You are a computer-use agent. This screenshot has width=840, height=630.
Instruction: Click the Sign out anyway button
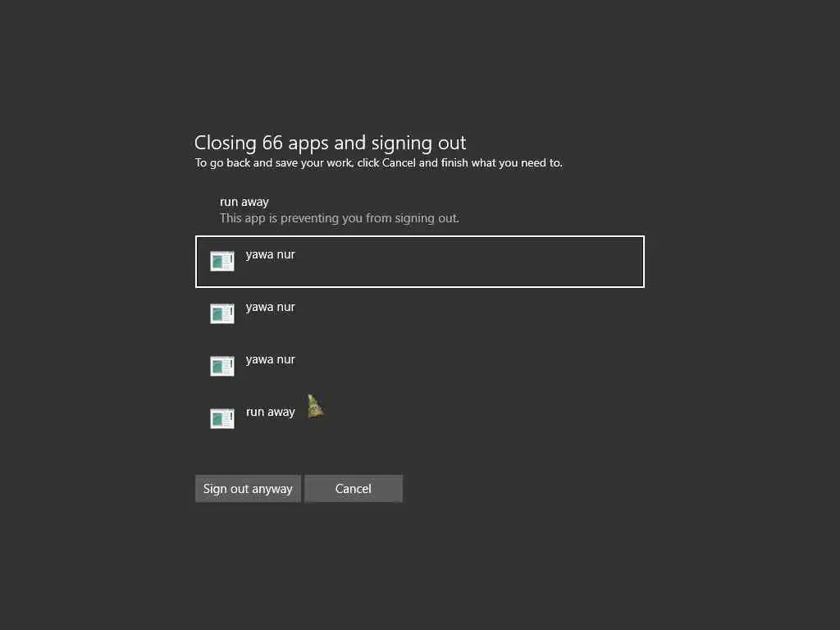click(248, 489)
